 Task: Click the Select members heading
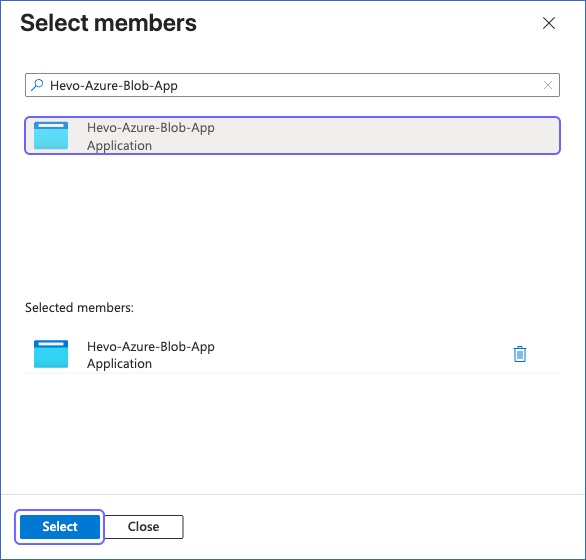coord(108,23)
